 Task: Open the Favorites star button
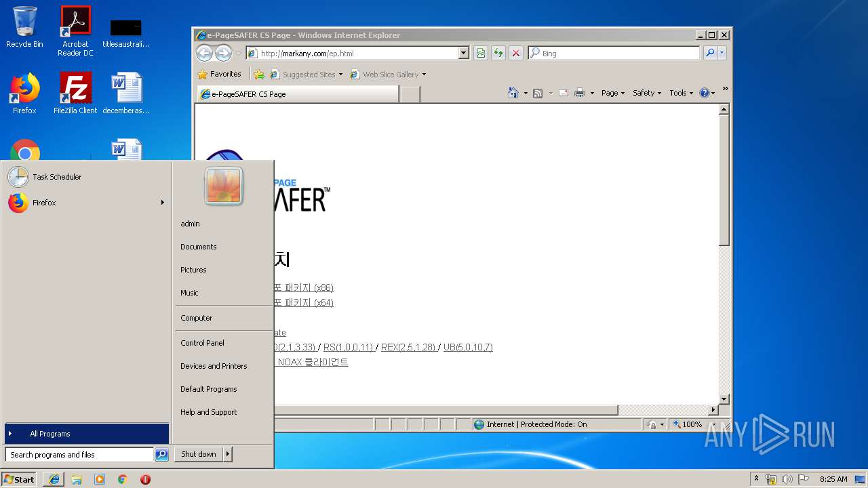pyautogui.click(x=219, y=75)
